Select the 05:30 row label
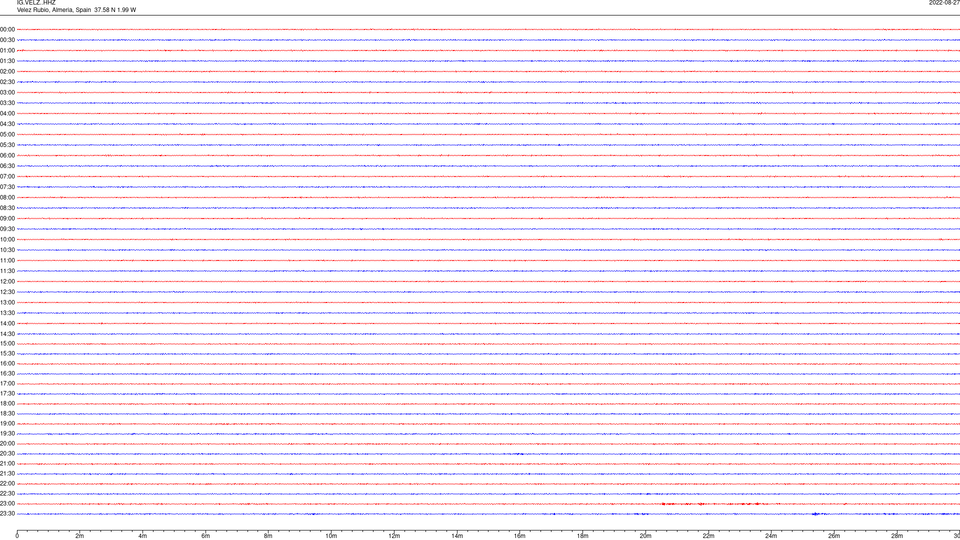Image resolution: width=960 pixels, height=540 pixels. coord(7,144)
